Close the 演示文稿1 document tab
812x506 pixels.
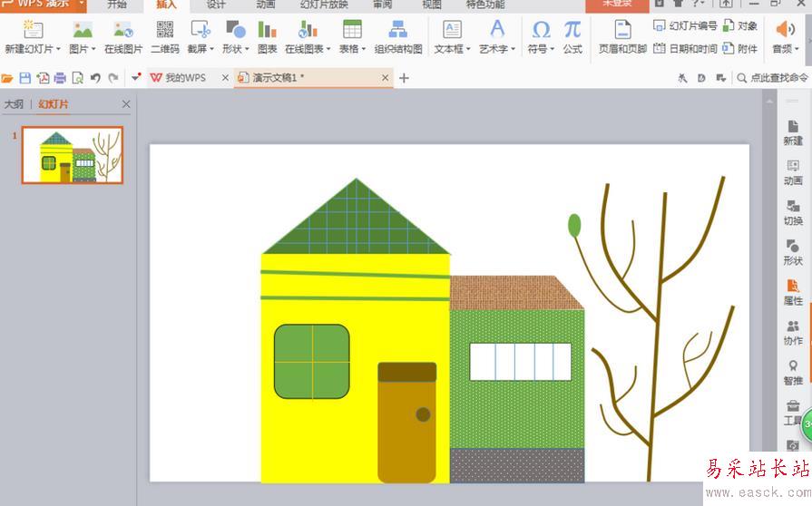(385, 78)
